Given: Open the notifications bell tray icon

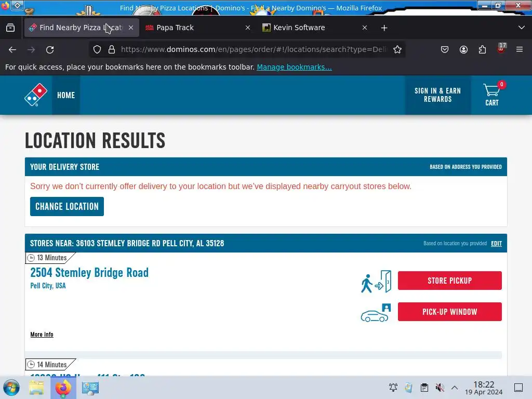Looking at the screenshot, I should [x=393, y=388].
